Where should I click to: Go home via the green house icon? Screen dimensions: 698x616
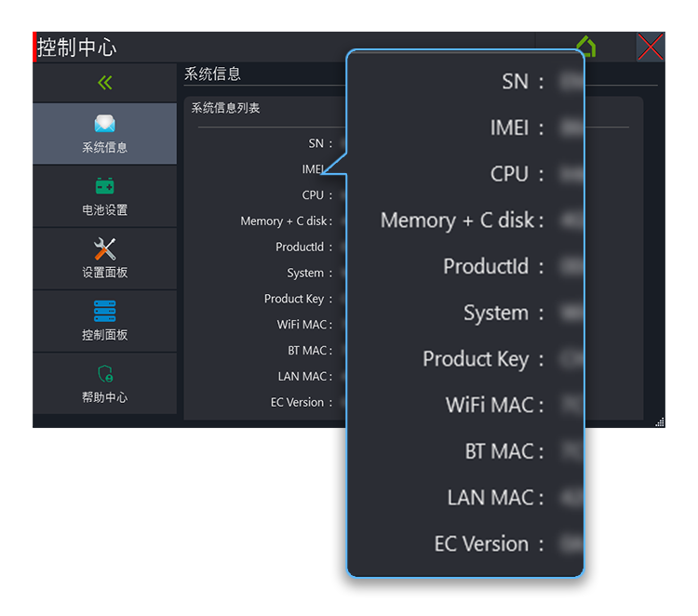pyautogui.click(x=586, y=47)
